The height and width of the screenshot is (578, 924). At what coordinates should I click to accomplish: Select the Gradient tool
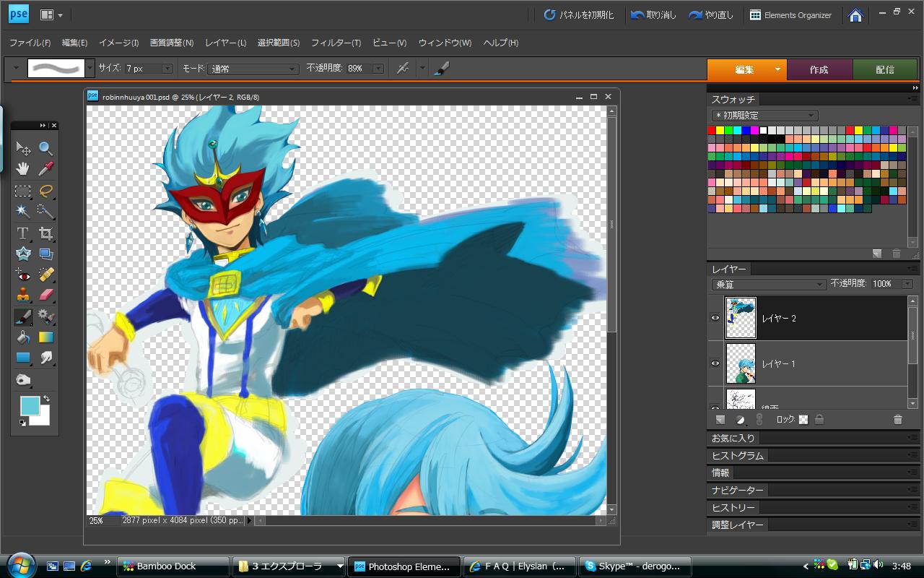45,337
